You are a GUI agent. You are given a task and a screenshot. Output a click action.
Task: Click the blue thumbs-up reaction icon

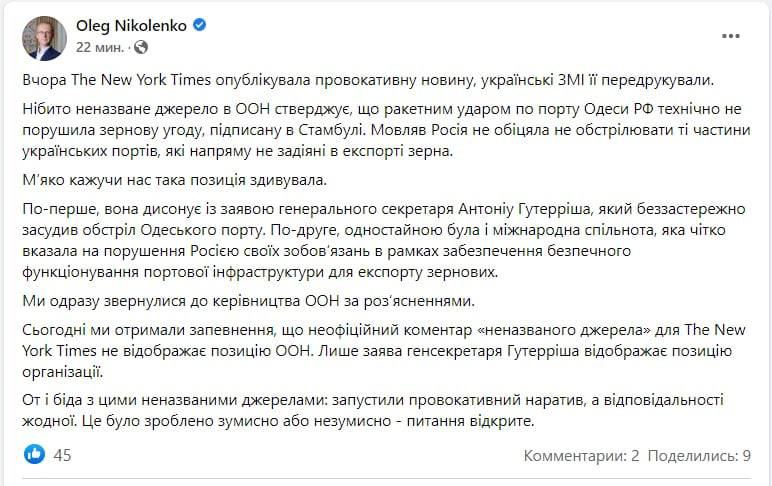tap(34, 455)
